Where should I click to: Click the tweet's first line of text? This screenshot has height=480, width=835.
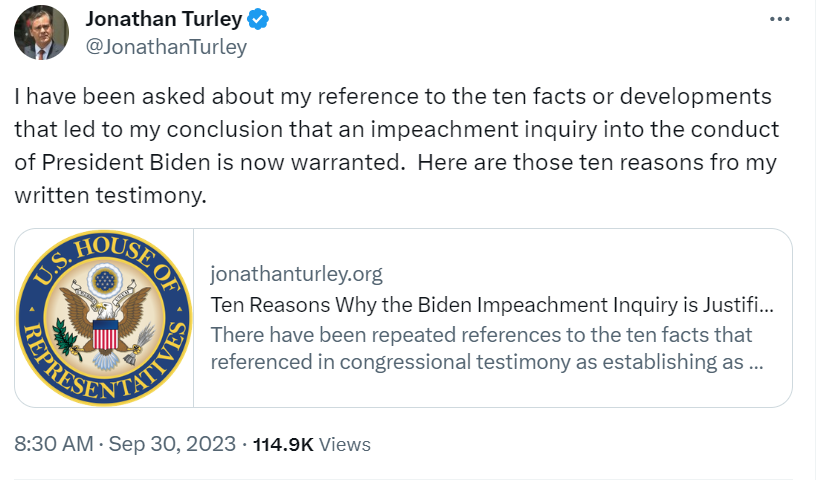pyautogui.click(x=392, y=97)
